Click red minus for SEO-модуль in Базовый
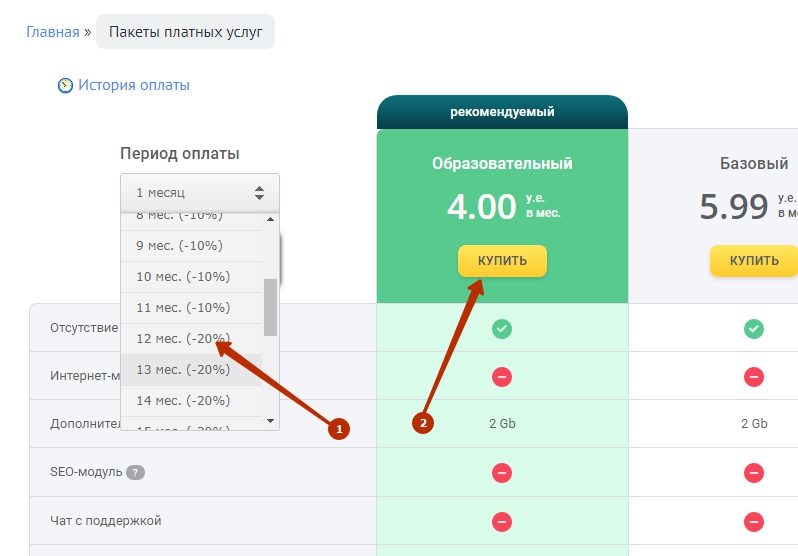The image size is (798, 556). (x=754, y=472)
